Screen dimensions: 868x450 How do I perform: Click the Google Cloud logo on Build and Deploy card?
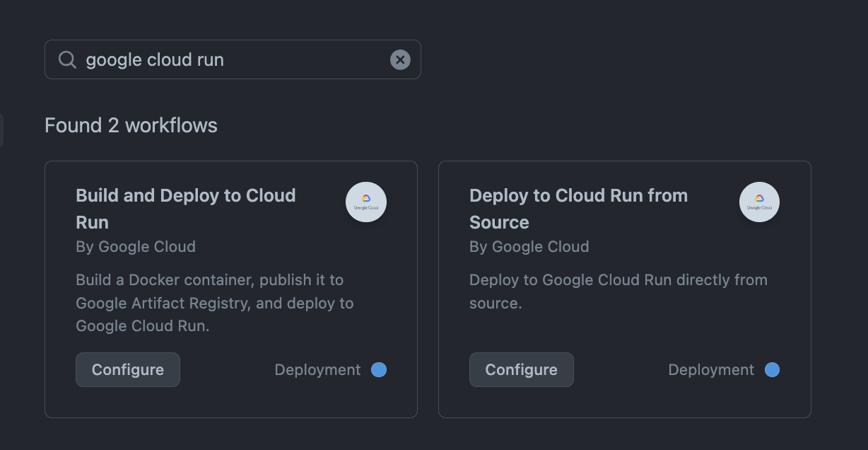click(366, 202)
